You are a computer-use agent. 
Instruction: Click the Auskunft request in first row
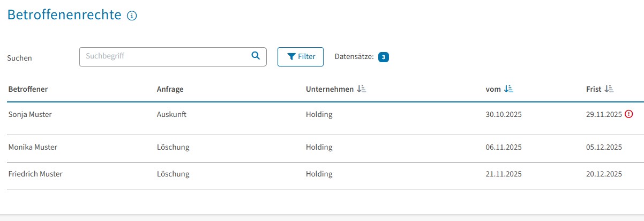point(171,115)
